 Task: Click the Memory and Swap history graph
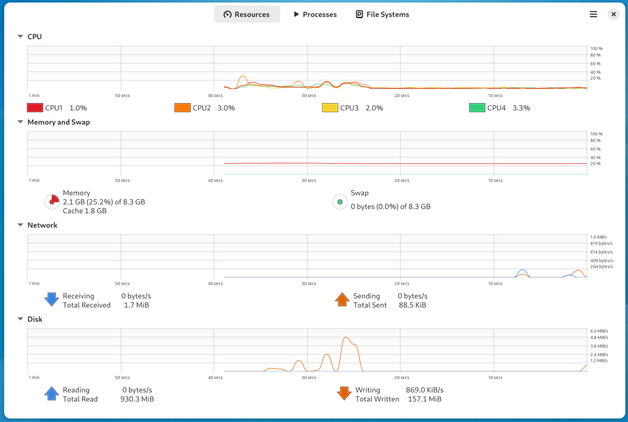(307, 153)
